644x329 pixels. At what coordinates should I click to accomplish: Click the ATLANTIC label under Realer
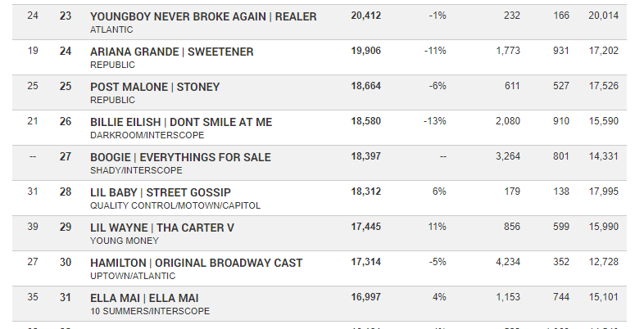[x=111, y=29]
